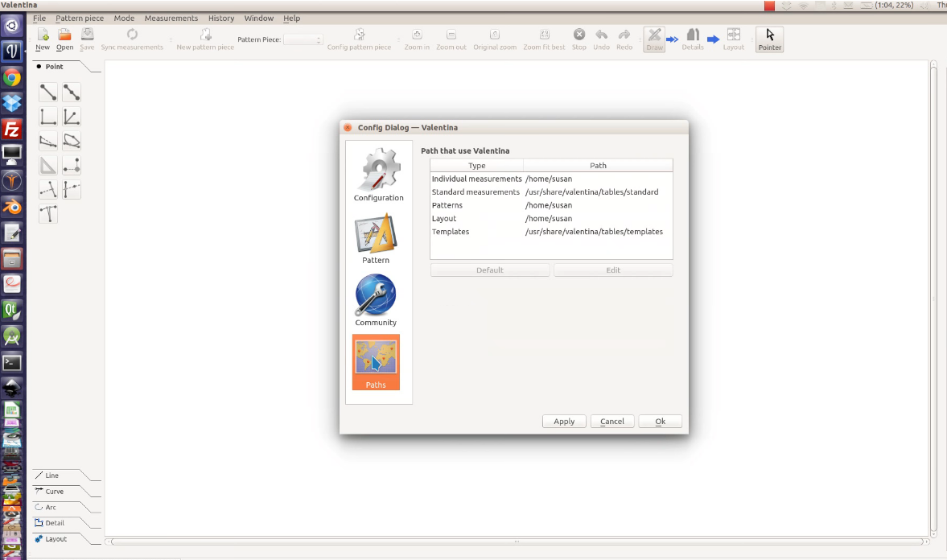The image size is (947, 560).
Task: Select the Patterns path row
Action: pos(551,205)
